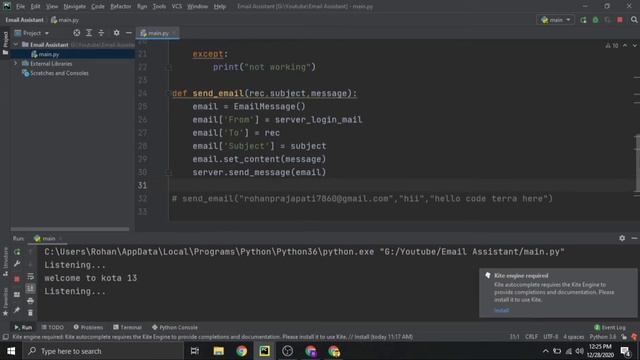Open the Navigate menu
This screenshot has height=360, width=640.
[75, 7]
